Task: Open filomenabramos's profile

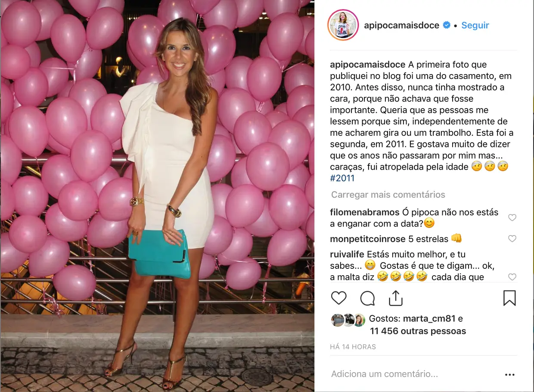Action: [365, 212]
